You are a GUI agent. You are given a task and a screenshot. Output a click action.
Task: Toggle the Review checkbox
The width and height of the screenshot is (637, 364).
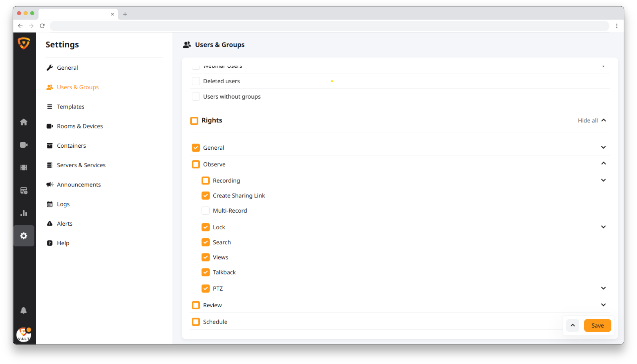196,305
